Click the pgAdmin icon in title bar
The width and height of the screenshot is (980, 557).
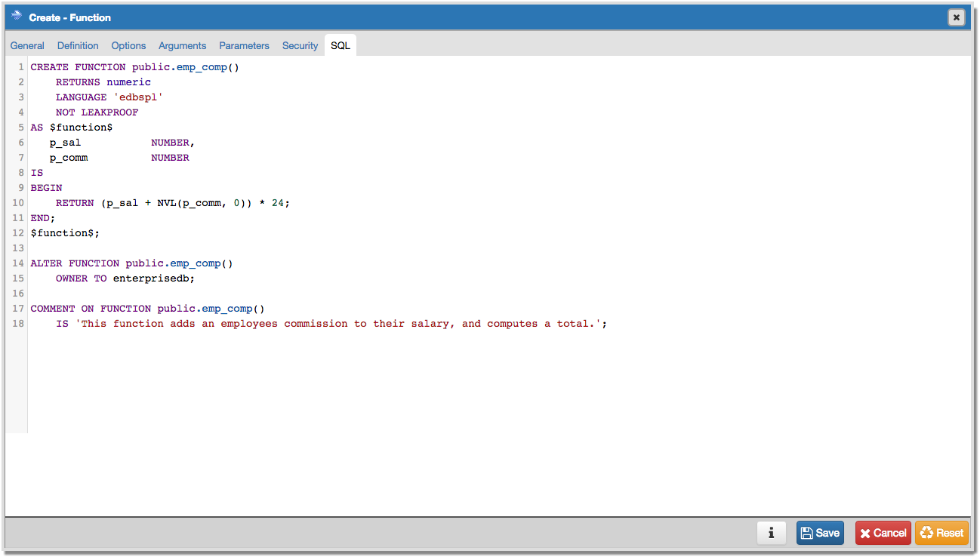click(x=17, y=17)
